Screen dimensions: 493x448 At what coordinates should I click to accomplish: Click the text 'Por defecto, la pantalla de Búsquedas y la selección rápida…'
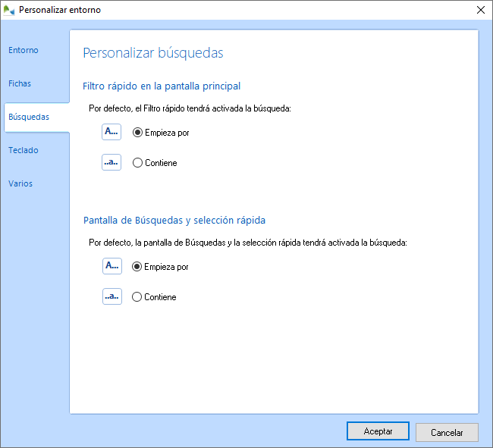[248, 243]
